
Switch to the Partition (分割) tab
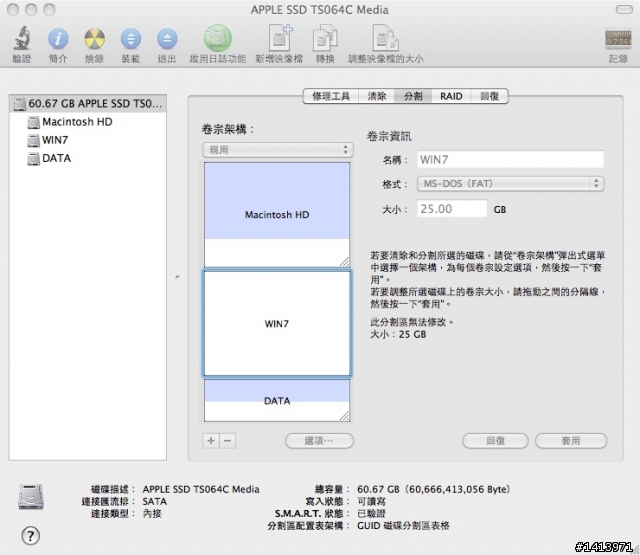click(413, 96)
